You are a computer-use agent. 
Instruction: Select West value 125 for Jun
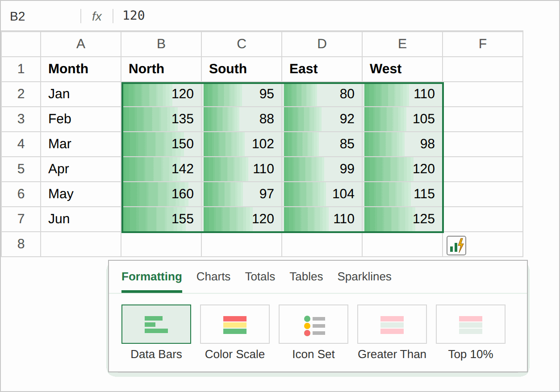point(402,219)
